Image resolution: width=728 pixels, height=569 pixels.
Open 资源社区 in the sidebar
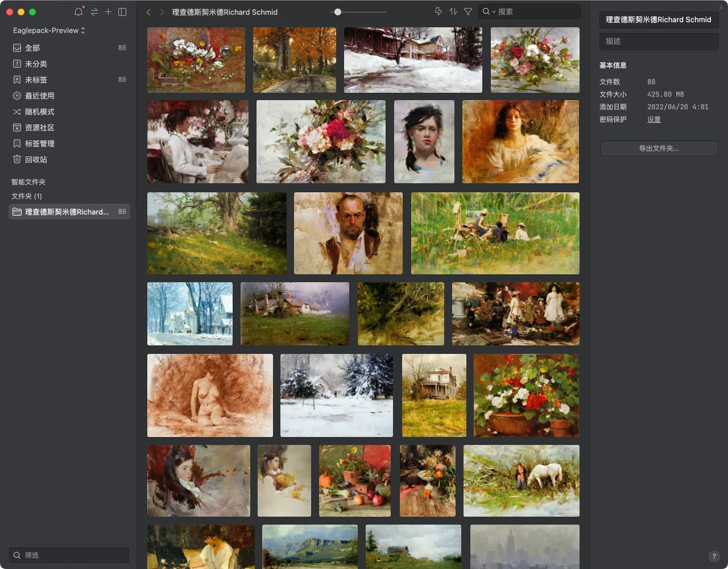coord(69,127)
